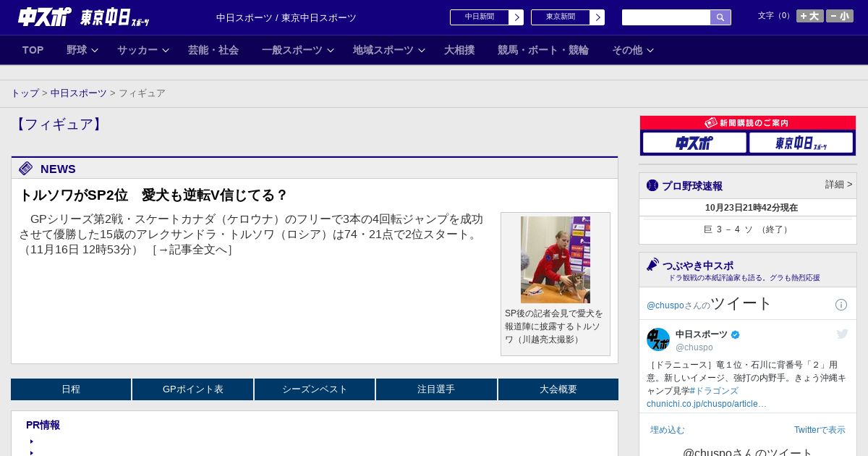Click →記事全文へ link

point(192,250)
